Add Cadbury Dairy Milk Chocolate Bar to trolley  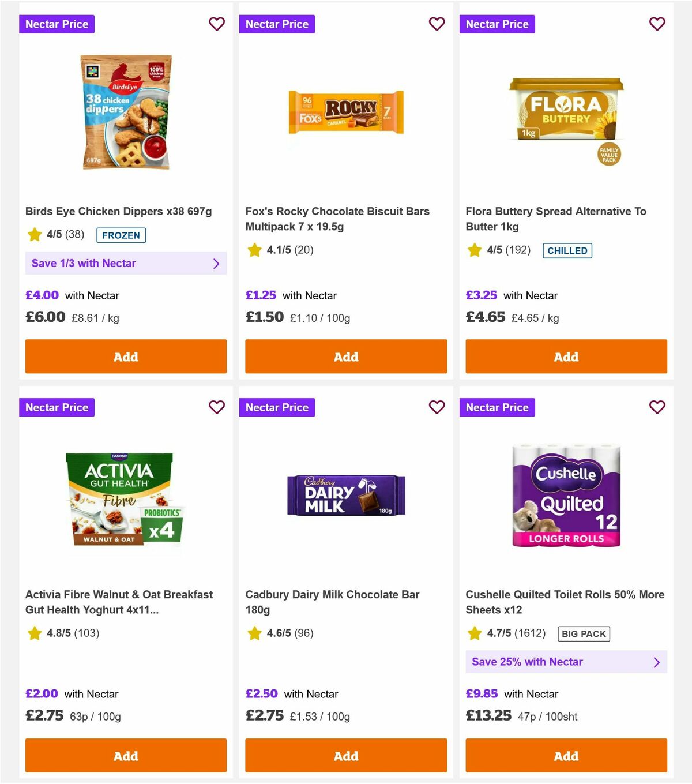[345, 756]
